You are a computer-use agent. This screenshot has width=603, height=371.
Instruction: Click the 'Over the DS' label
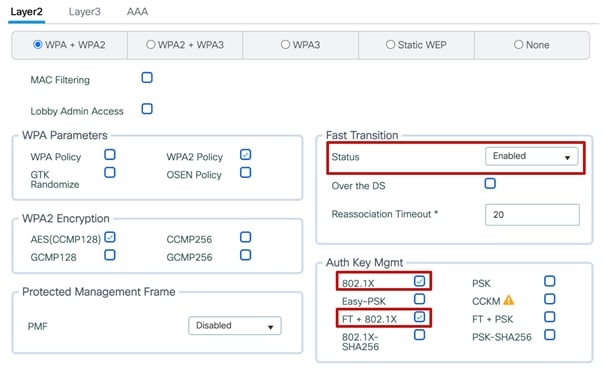pyautogui.click(x=358, y=186)
